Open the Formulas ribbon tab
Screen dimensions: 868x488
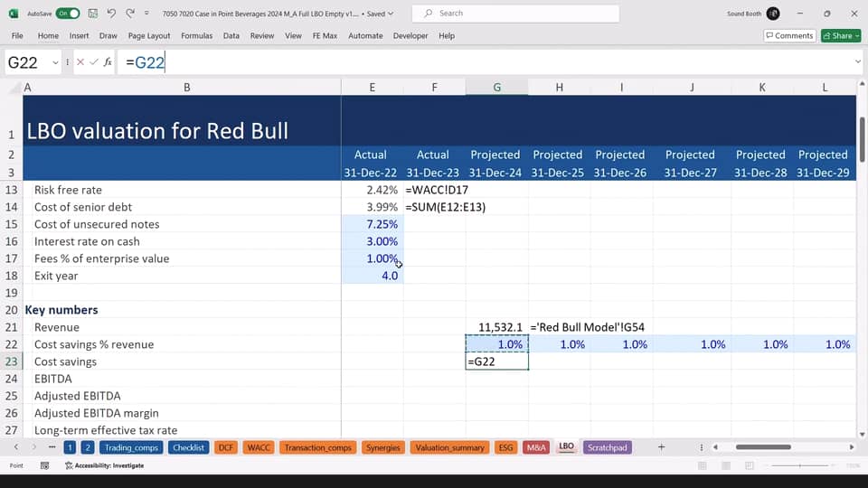pos(196,35)
